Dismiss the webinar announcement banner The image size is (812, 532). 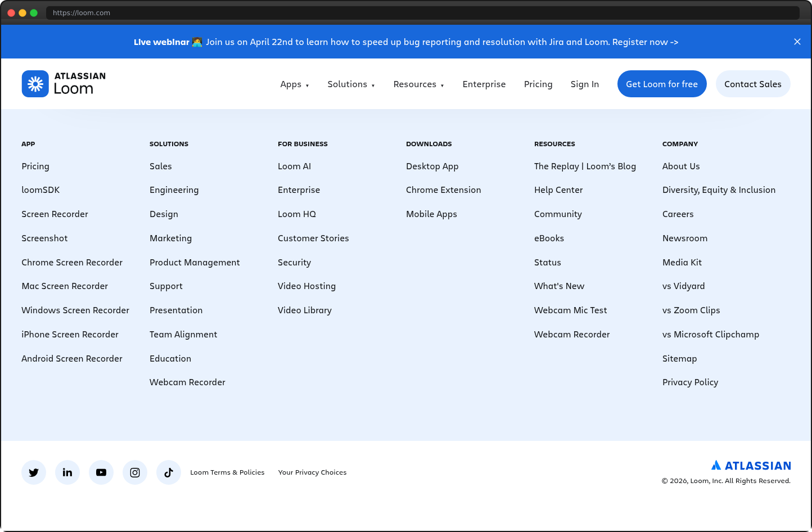click(797, 41)
